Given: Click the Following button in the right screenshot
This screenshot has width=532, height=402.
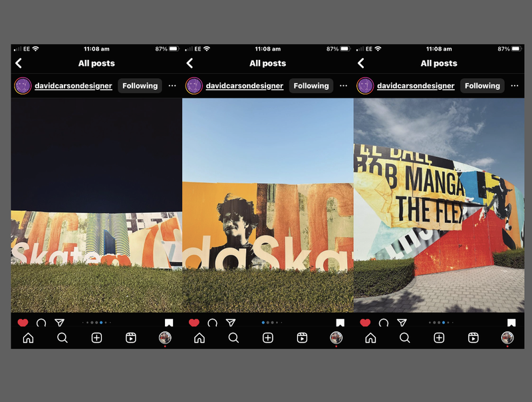Looking at the screenshot, I should (482, 86).
